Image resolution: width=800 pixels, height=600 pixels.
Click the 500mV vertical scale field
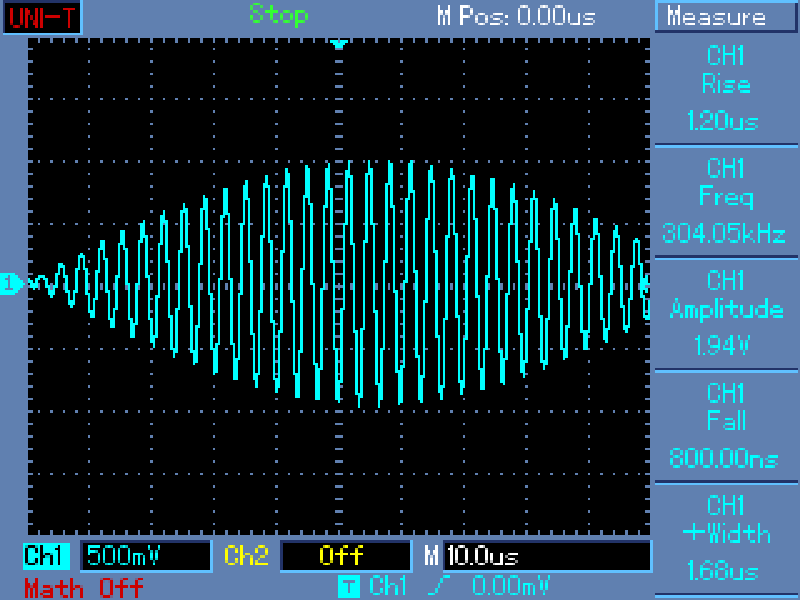pyautogui.click(x=146, y=556)
